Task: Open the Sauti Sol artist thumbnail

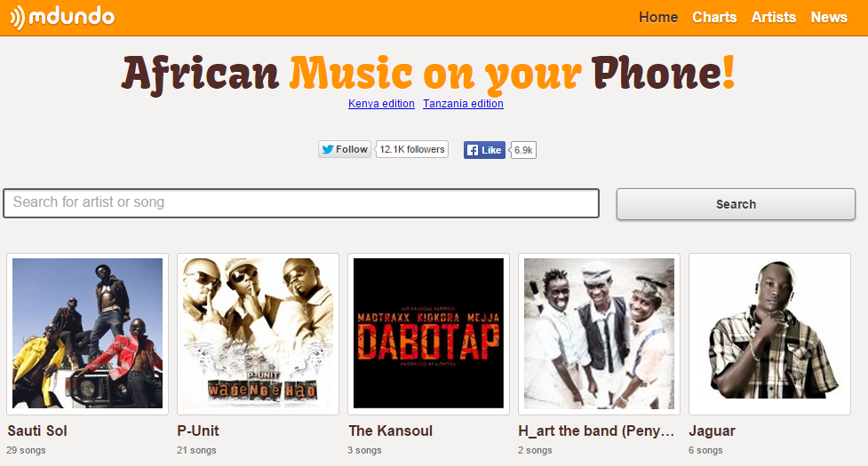Action: (87, 334)
